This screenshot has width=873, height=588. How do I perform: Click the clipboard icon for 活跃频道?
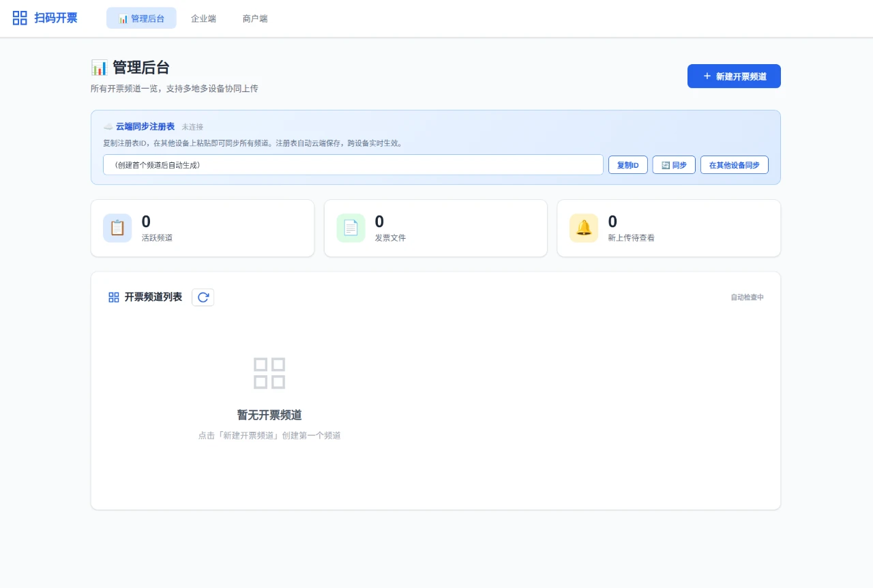[x=117, y=228]
